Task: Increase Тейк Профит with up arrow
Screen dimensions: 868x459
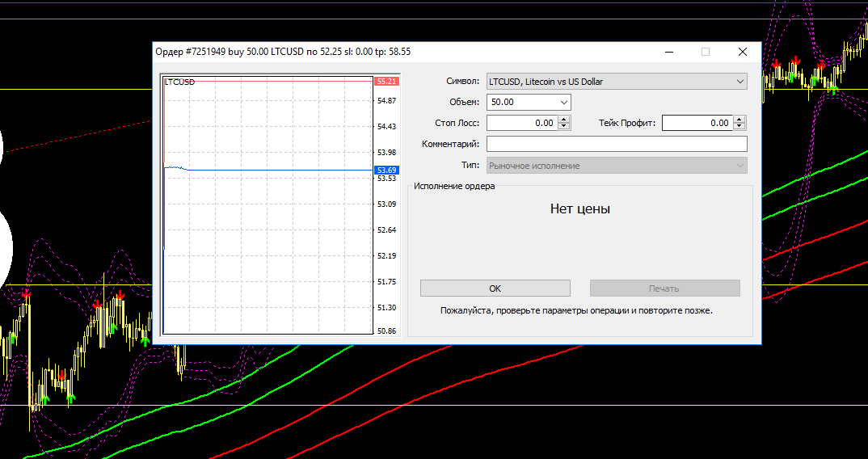Action: (739, 120)
